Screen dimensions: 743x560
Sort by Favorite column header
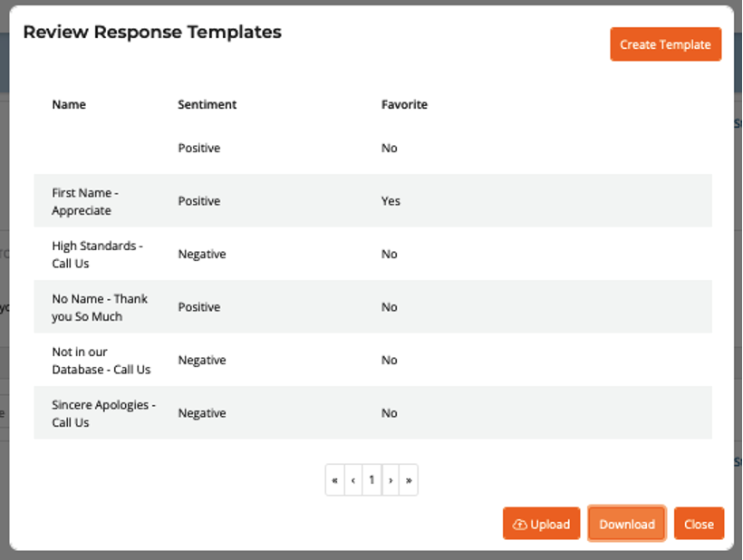click(404, 104)
